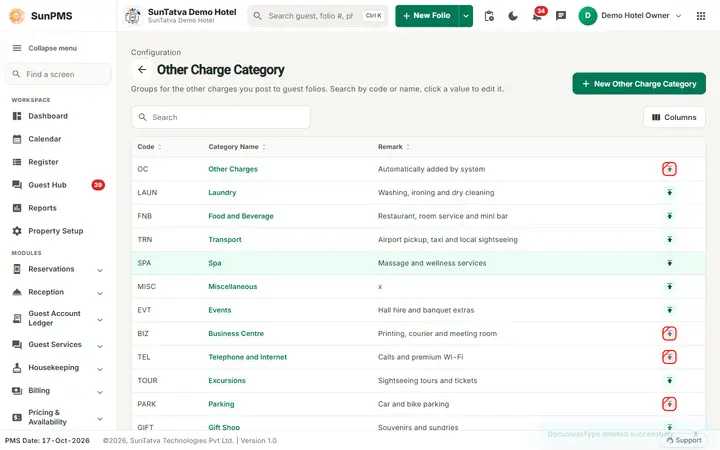Click the action icon in Telephone and Internet row
This screenshot has width=720, height=450.
pyautogui.click(x=669, y=357)
